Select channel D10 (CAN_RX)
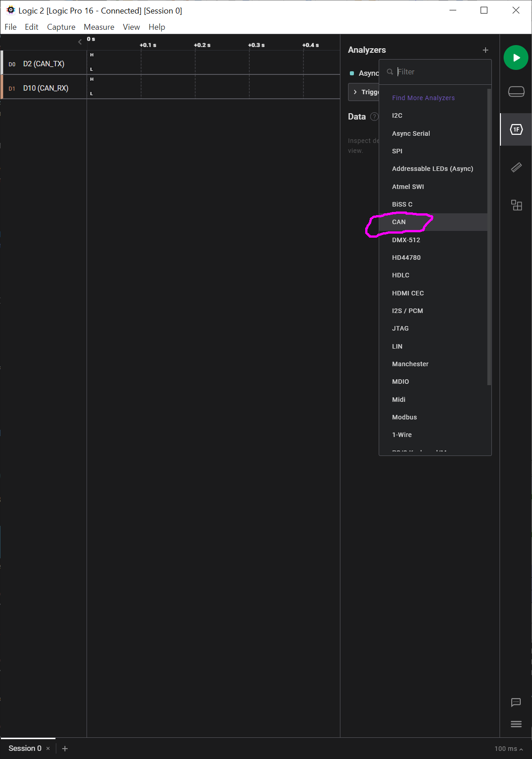Screen dimensions: 532x759 46,88
